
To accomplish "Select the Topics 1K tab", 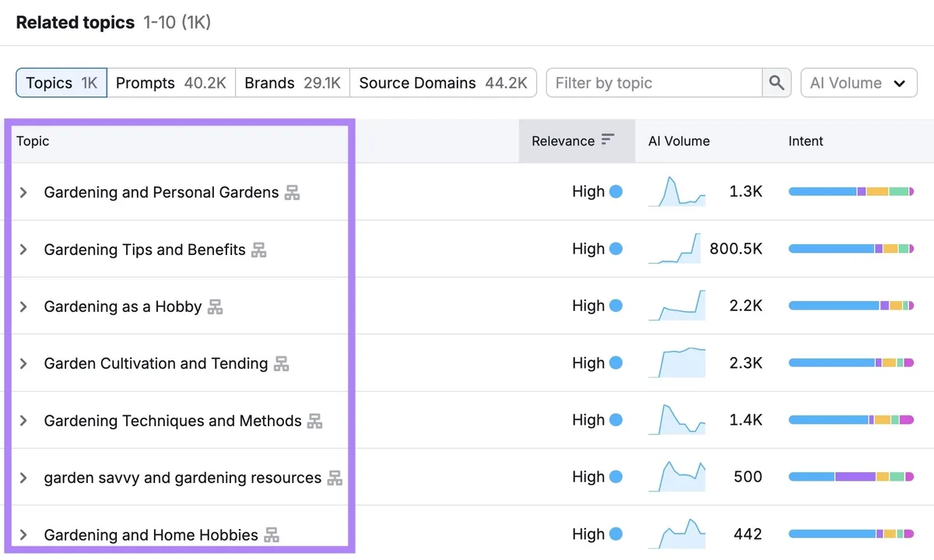I will (61, 83).
